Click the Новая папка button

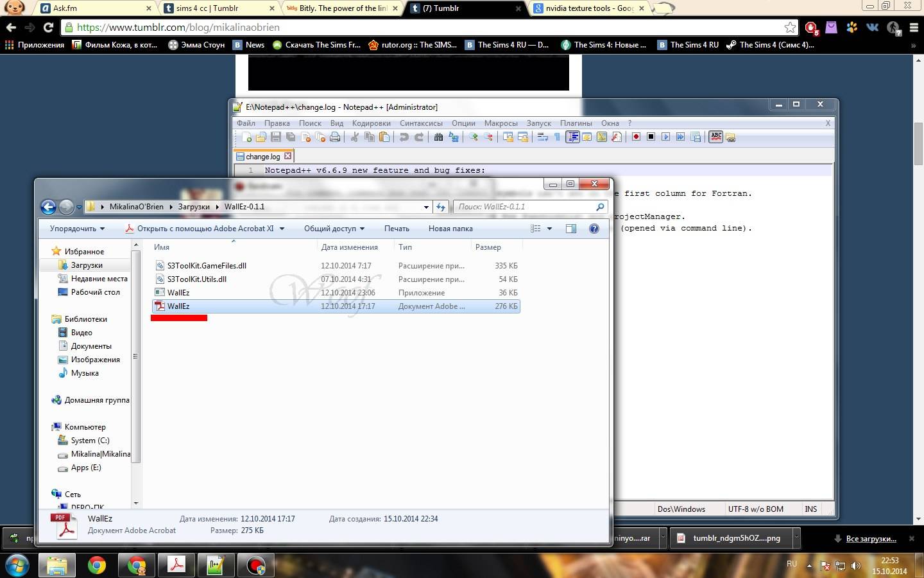(x=450, y=229)
